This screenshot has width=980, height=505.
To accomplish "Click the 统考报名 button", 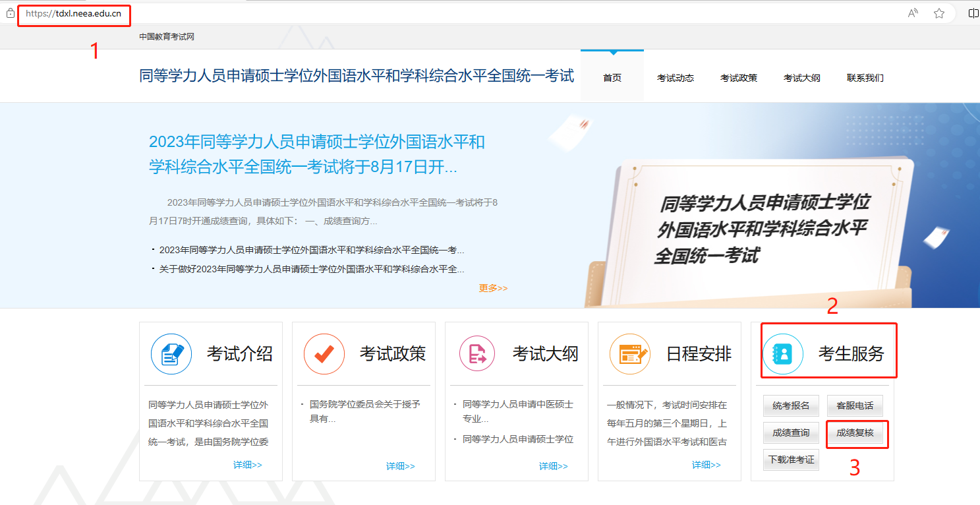I will (x=791, y=405).
